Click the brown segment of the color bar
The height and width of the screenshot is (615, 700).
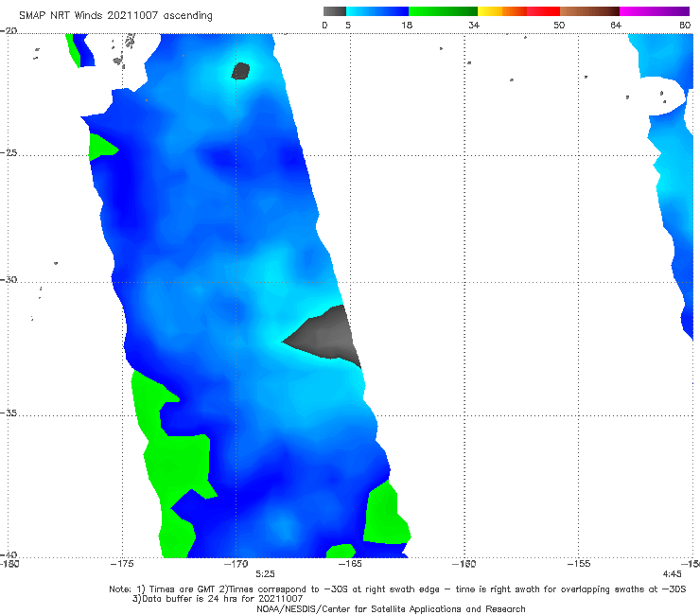point(589,11)
